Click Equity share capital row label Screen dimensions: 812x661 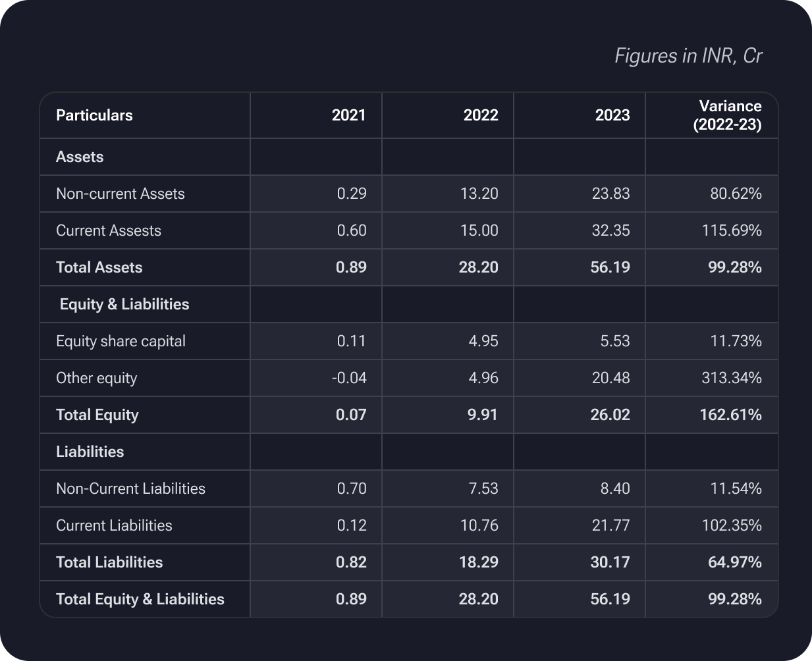coord(121,341)
